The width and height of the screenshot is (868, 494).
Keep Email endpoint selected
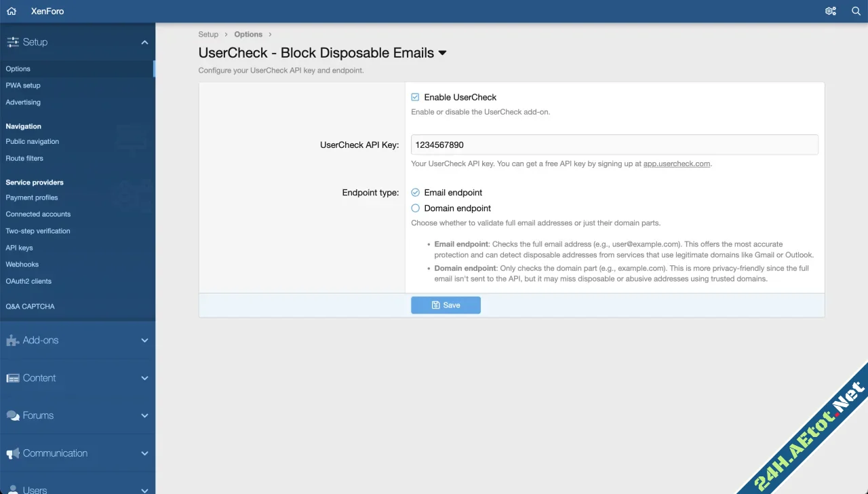(x=415, y=192)
